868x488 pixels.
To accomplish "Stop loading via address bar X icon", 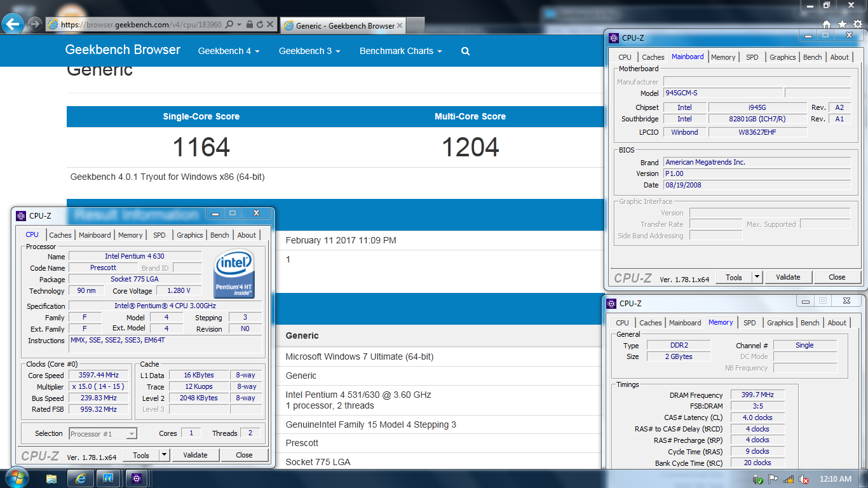I will (270, 25).
